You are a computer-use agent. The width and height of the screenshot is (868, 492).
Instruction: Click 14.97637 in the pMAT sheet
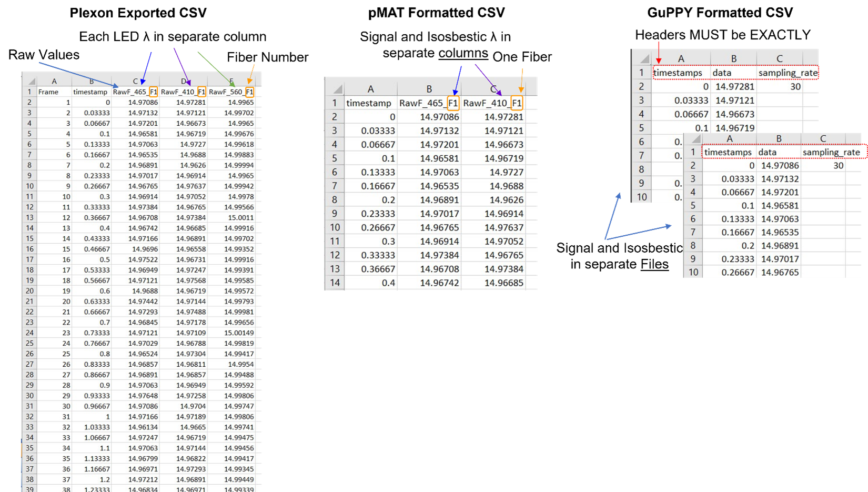(x=493, y=227)
